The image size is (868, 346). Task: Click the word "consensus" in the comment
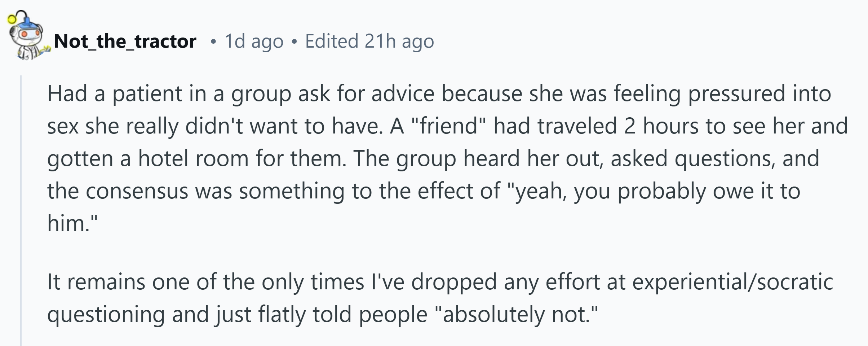137,191
